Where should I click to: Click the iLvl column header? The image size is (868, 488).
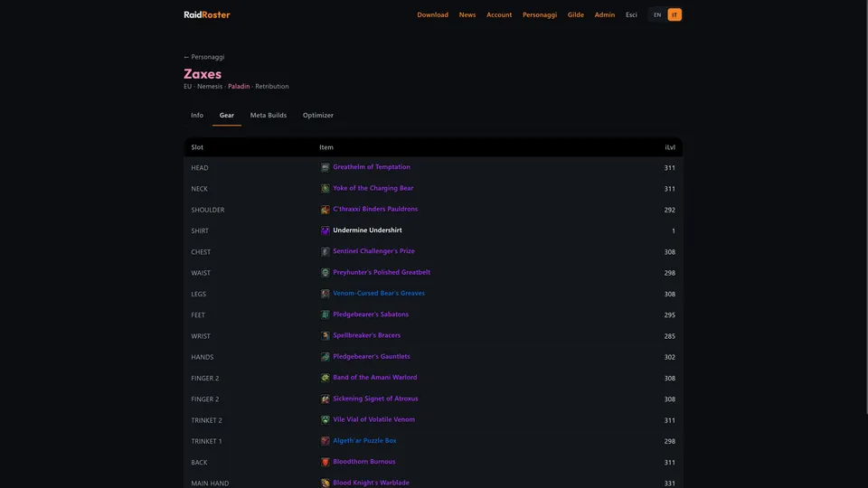point(670,147)
